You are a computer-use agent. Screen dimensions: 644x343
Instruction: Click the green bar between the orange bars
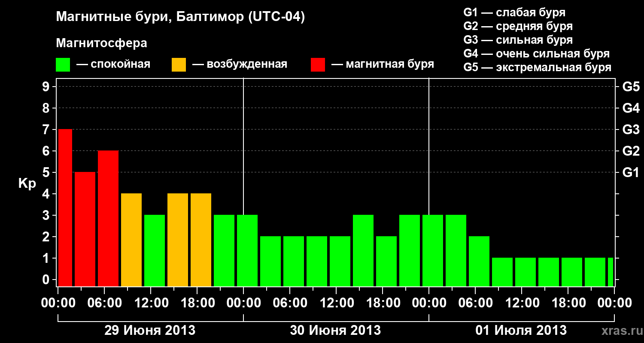pyautogui.click(x=155, y=250)
